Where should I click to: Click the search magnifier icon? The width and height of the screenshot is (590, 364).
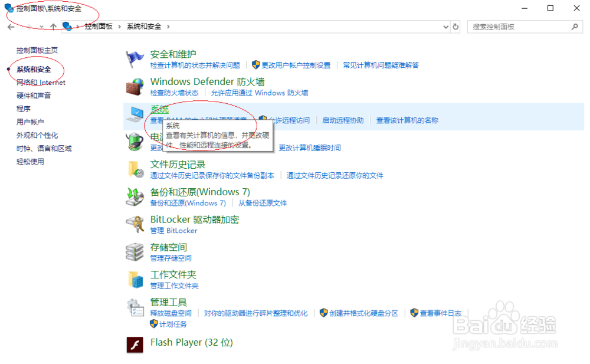575,27
